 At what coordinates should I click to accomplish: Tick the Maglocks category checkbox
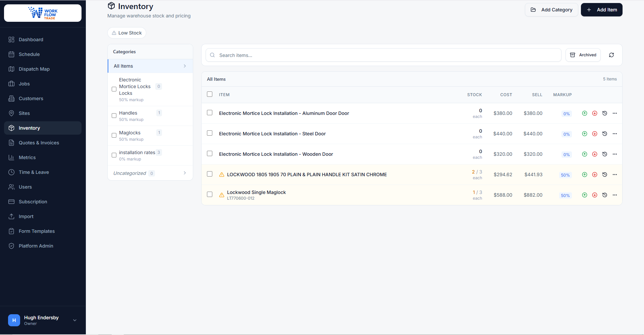[114, 135]
